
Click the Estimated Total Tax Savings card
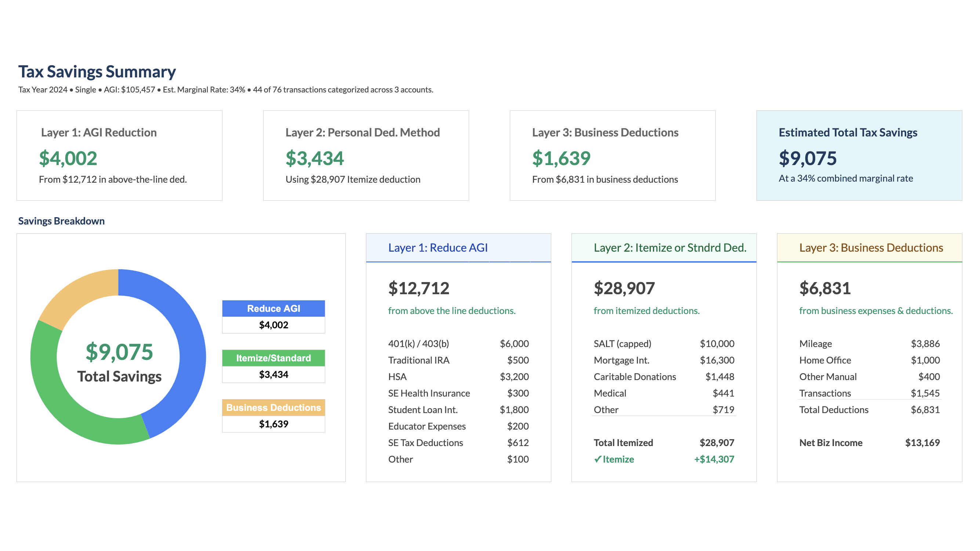point(859,156)
